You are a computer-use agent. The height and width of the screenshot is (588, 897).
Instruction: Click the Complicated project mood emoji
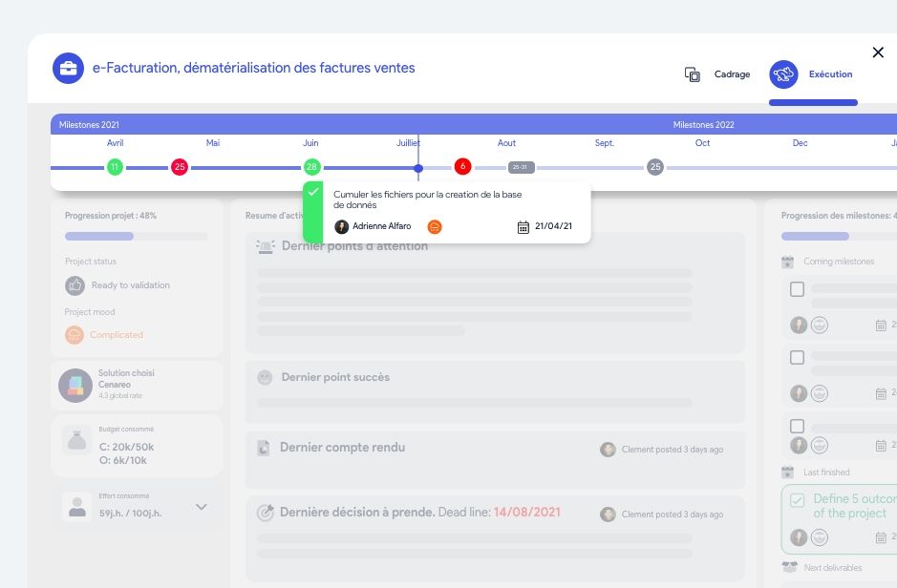75,334
